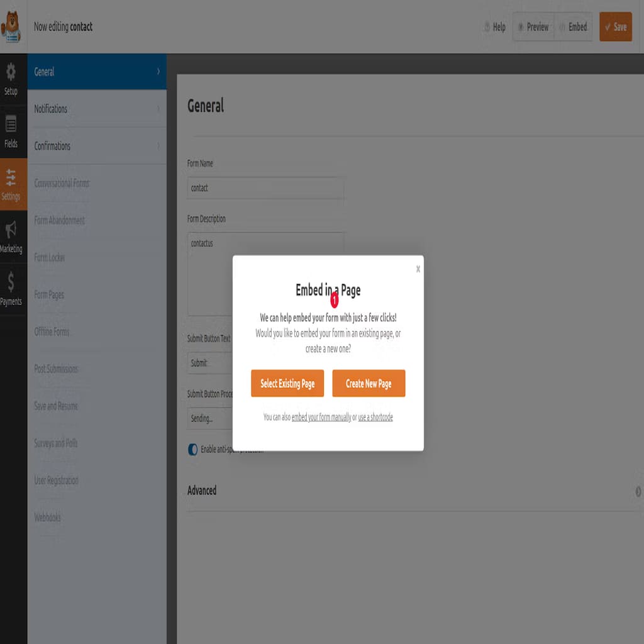The width and height of the screenshot is (644, 644).
Task: Open User Registration settings
Action: pos(56,480)
